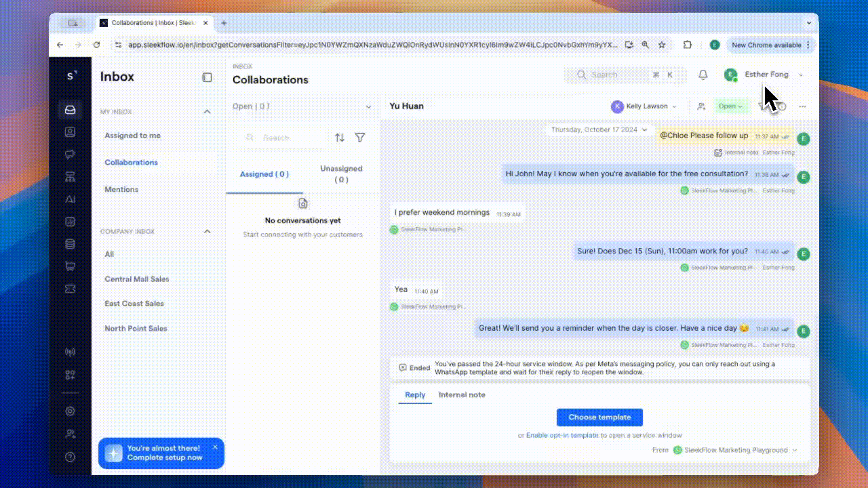This screenshot has width=868, height=488.
Task: Dismiss the Complete setup banner
Action: pyautogui.click(x=215, y=447)
